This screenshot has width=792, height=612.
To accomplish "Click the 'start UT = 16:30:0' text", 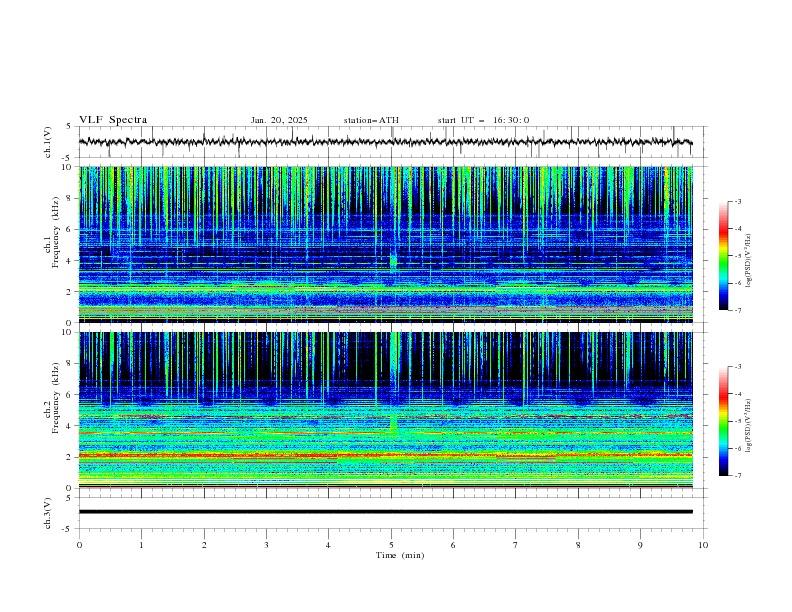I will [x=483, y=120].
